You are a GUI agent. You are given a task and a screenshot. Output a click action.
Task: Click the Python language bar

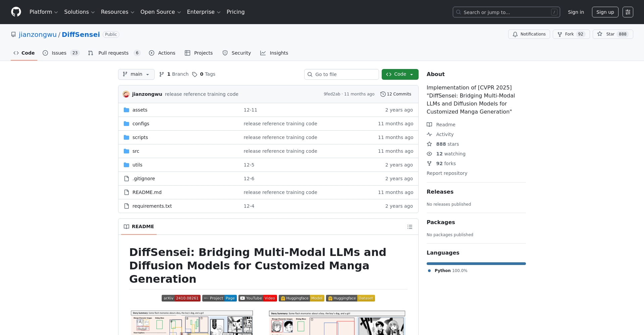476,264
